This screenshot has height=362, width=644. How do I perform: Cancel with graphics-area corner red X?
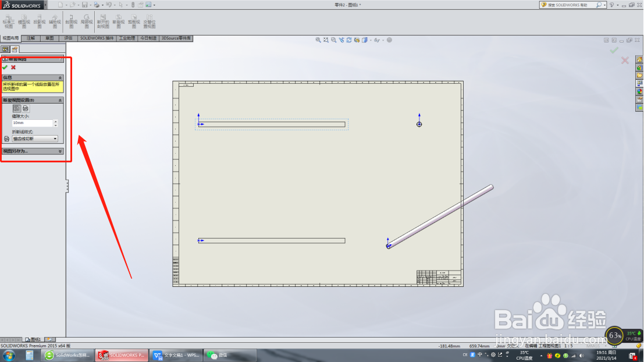coord(625,61)
